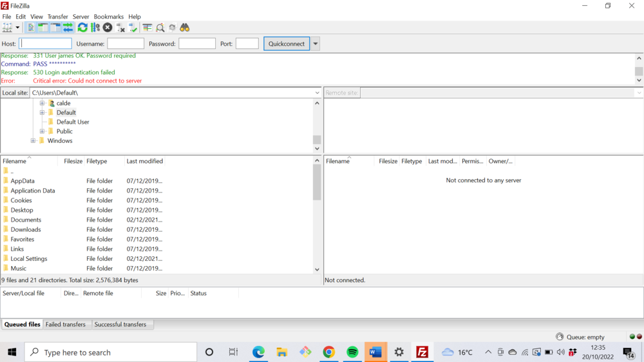
Task: Click the Username input field
Action: click(126, 44)
